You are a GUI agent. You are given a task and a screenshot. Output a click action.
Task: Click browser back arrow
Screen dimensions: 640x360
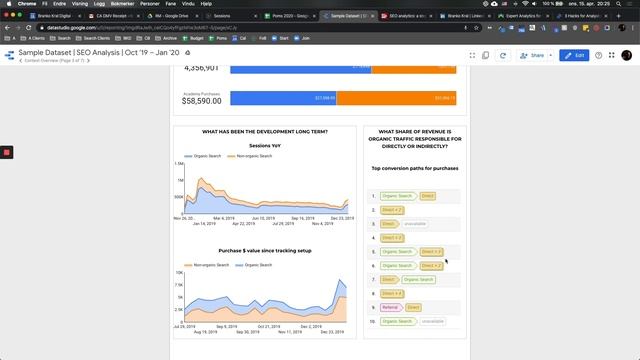(7, 28)
